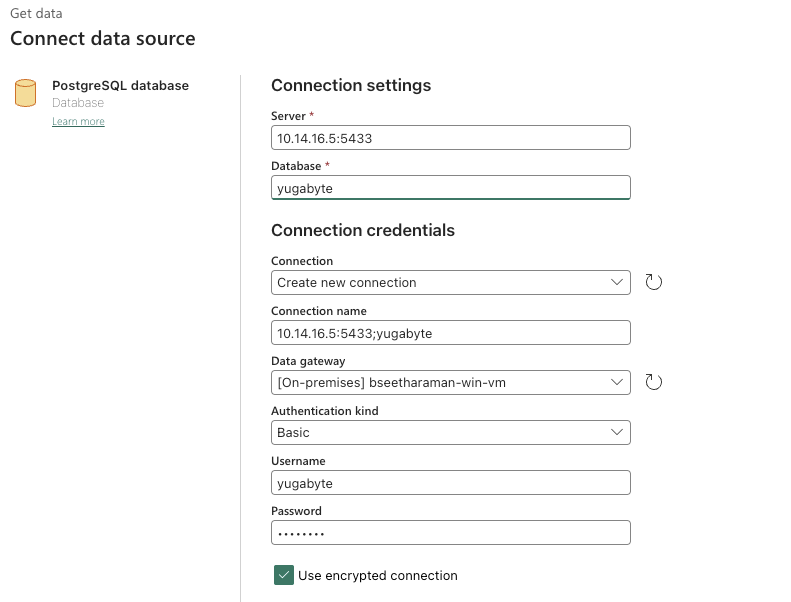Click the 'Connection credentials' section heading
This screenshot has height=602, width=791.
pyautogui.click(x=362, y=230)
